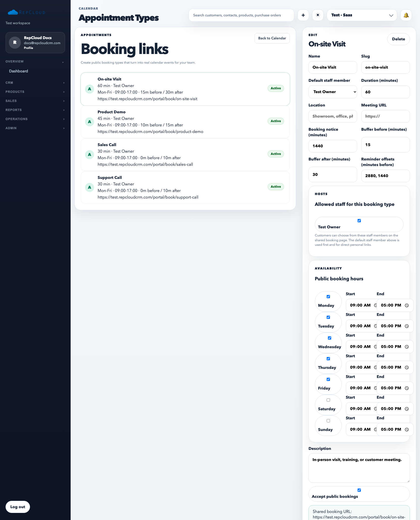Click the R profile avatar

coord(15,42)
